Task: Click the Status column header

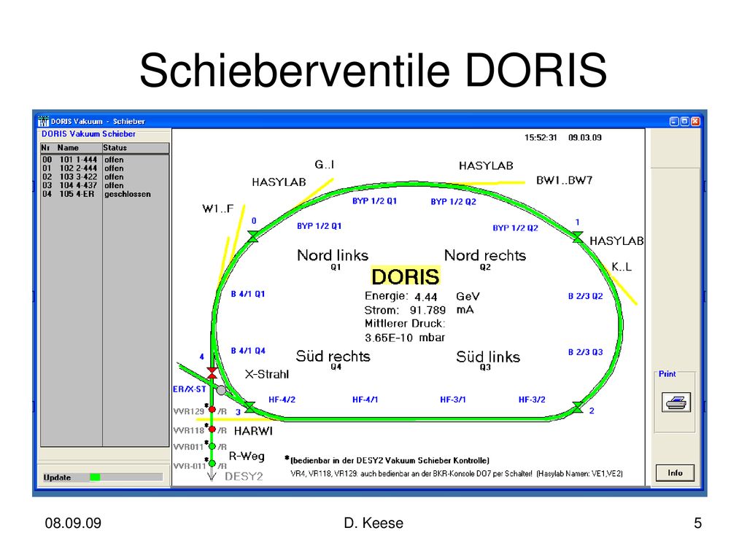Action: coord(115,147)
